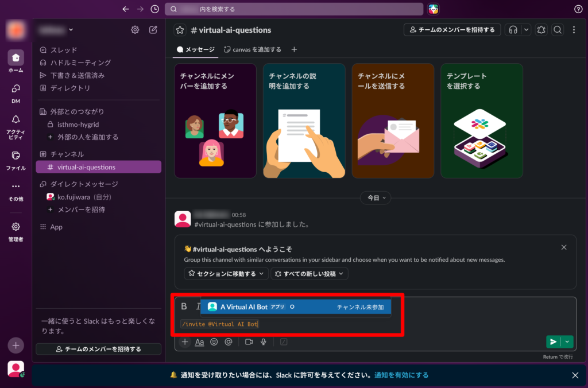
Task: Toggle bold formatting in composer
Action: 184,306
